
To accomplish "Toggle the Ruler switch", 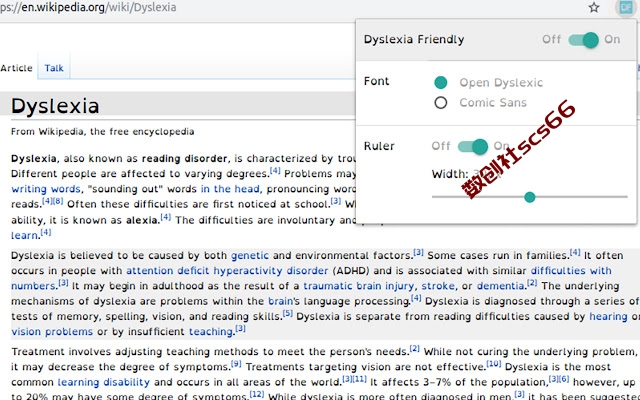I will (x=473, y=147).
